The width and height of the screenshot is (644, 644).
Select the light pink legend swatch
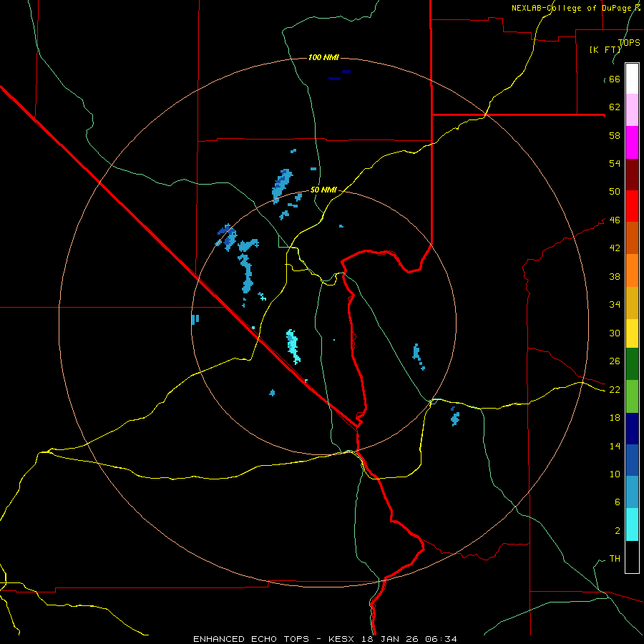[632, 109]
